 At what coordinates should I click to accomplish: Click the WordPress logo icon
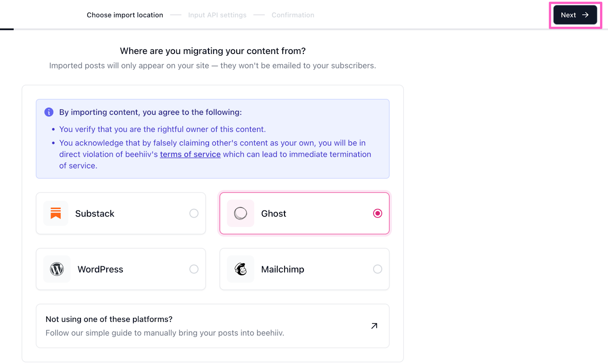[x=57, y=269]
